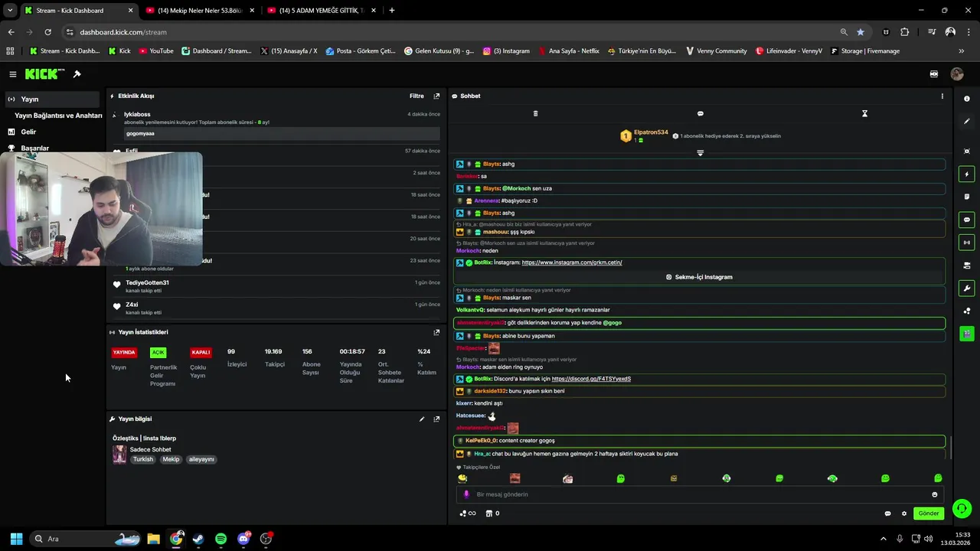Open Spotify from the taskbar
Viewport: 980px width, 551px height.
(x=220, y=539)
